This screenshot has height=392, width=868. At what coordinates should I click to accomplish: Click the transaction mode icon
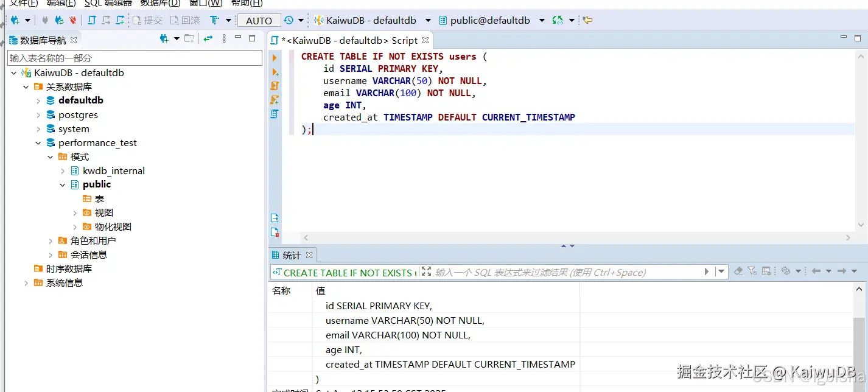[214, 20]
